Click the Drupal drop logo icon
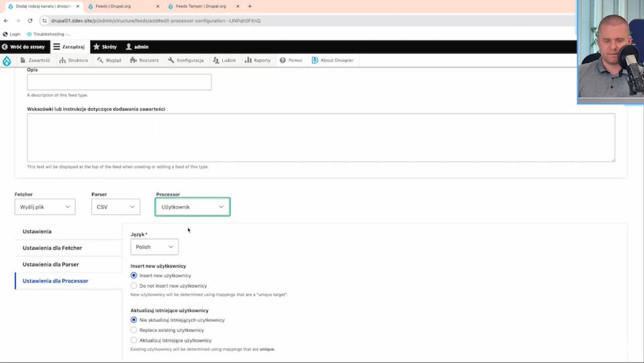 tap(7, 60)
